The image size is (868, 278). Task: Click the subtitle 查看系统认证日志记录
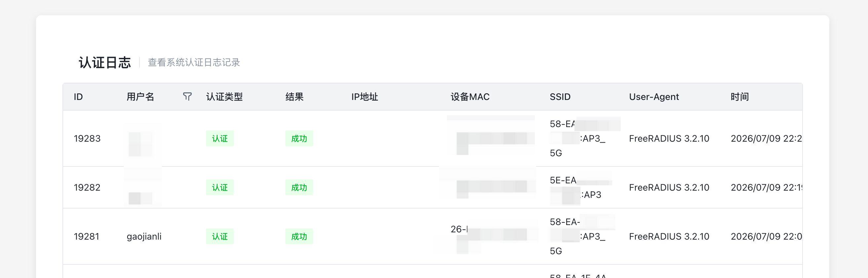click(194, 63)
